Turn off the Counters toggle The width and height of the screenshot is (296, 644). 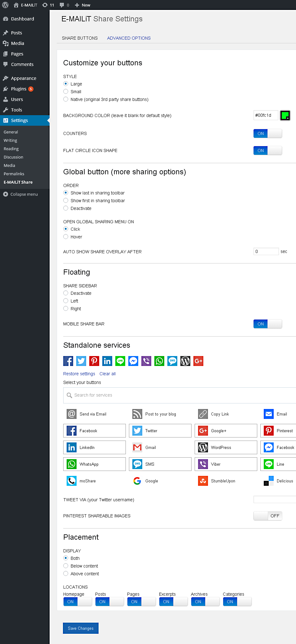point(268,133)
